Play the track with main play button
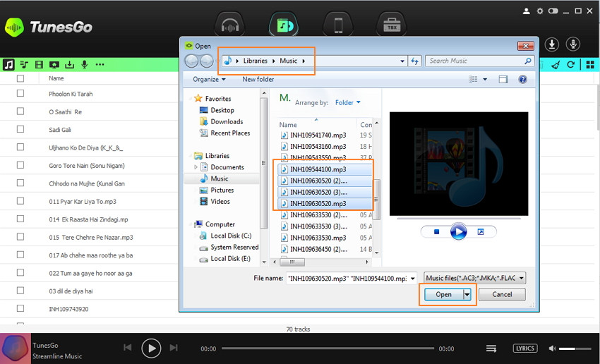Viewport: 600px width, 364px height. tap(151, 348)
